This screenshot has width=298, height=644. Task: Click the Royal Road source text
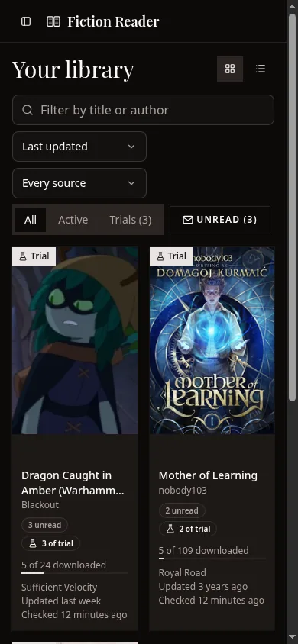click(x=182, y=572)
